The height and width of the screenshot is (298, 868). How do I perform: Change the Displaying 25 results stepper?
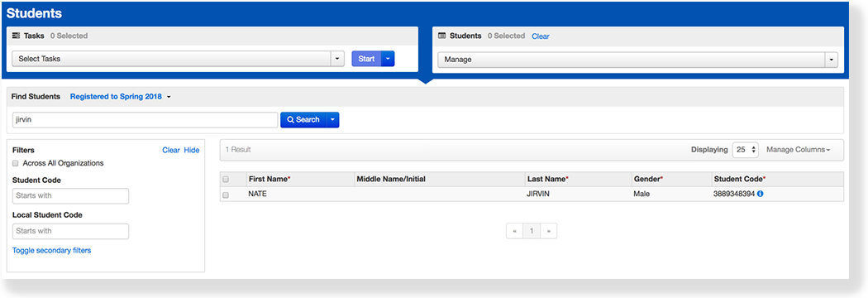point(745,150)
